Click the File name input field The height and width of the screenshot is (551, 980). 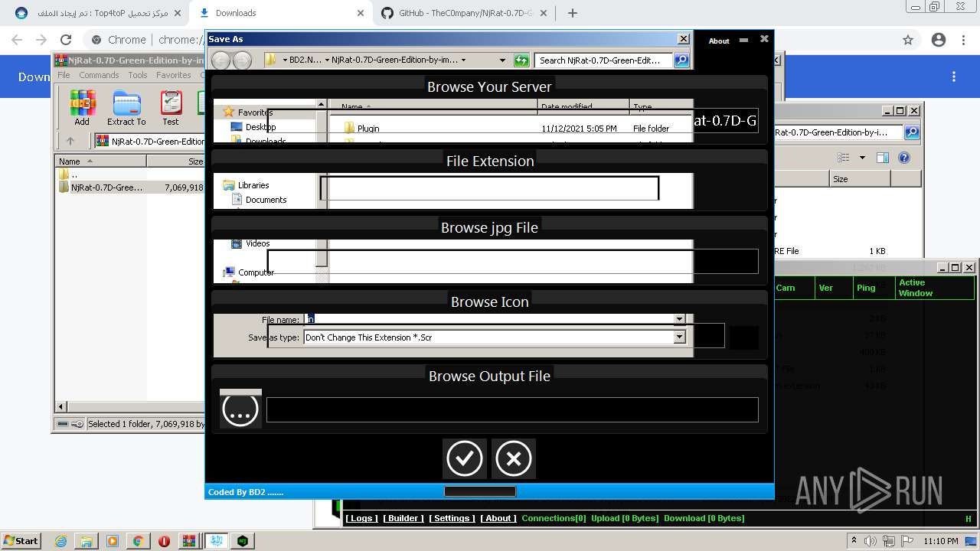[489, 319]
